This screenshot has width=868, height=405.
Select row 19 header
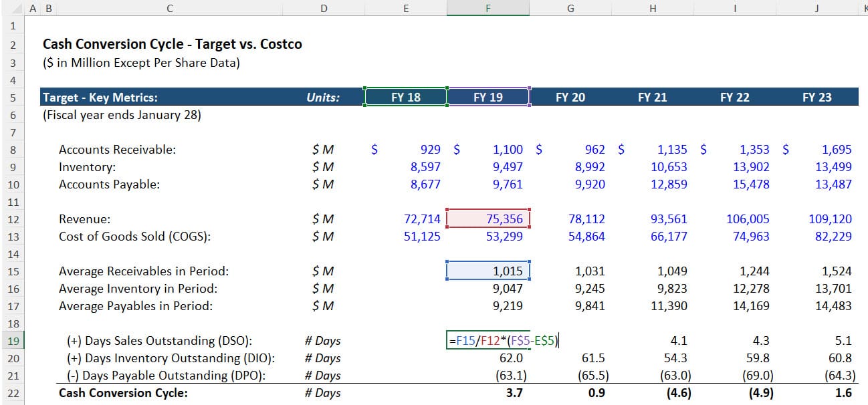coord(12,341)
